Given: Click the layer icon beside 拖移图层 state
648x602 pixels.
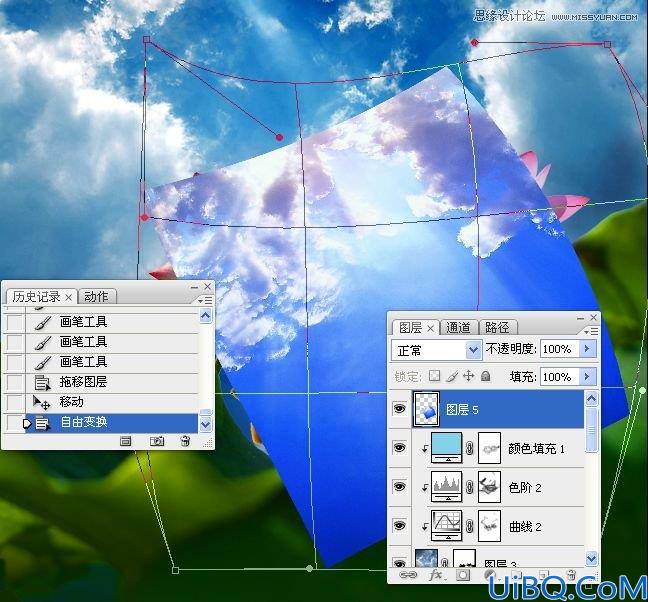Looking at the screenshot, I should (x=42, y=382).
